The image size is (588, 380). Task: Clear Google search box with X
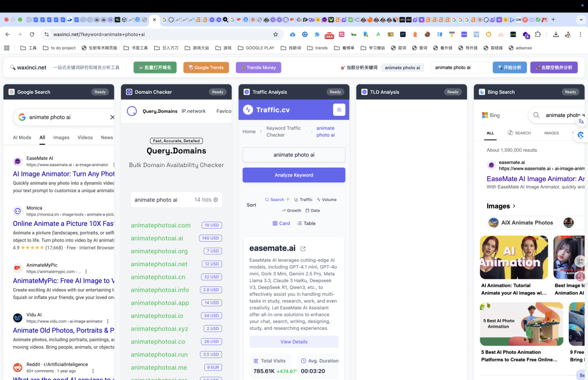[x=112, y=117]
